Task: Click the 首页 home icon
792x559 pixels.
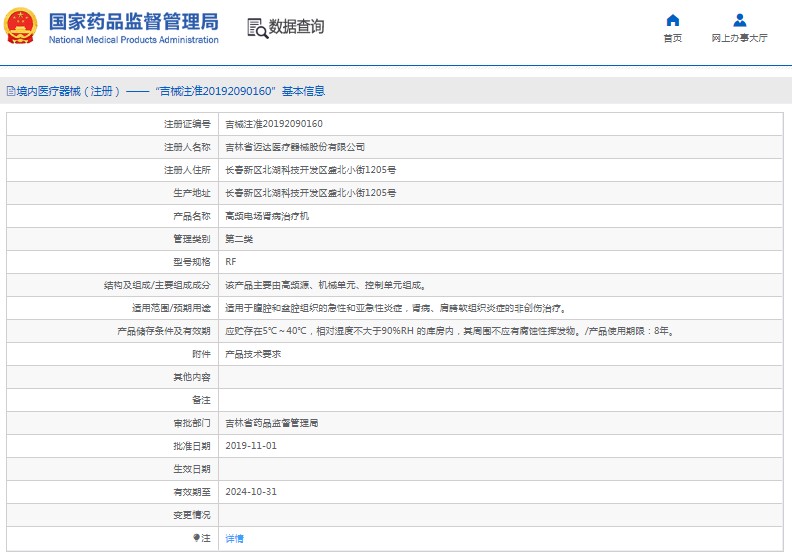Action: click(672, 20)
